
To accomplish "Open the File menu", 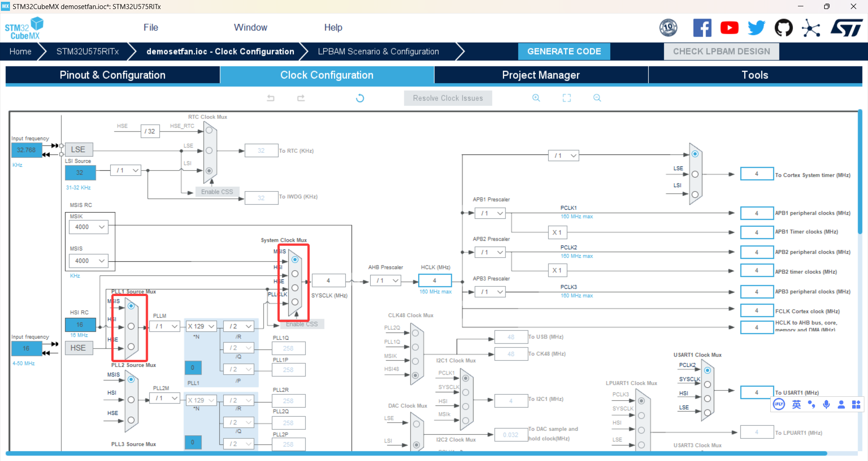I will click(x=151, y=28).
